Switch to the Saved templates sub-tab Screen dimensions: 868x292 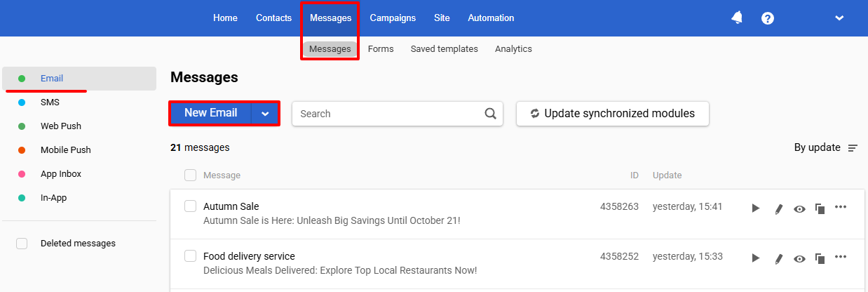coord(445,49)
